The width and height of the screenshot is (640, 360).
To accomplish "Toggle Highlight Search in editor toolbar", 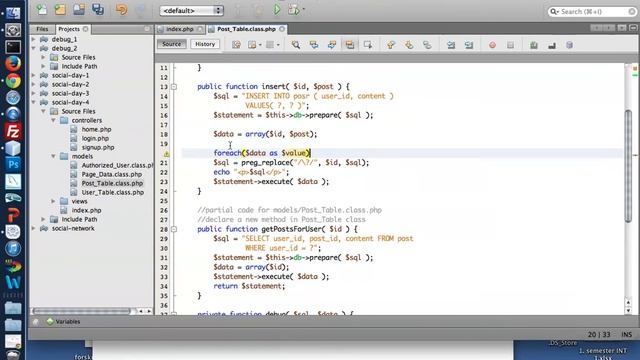I will (350, 45).
